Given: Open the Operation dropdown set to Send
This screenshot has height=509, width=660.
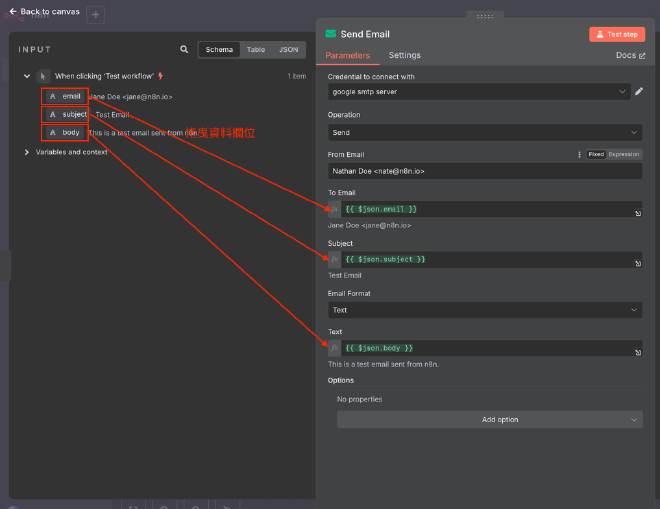Looking at the screenshot, I should [x=485, y=132].
